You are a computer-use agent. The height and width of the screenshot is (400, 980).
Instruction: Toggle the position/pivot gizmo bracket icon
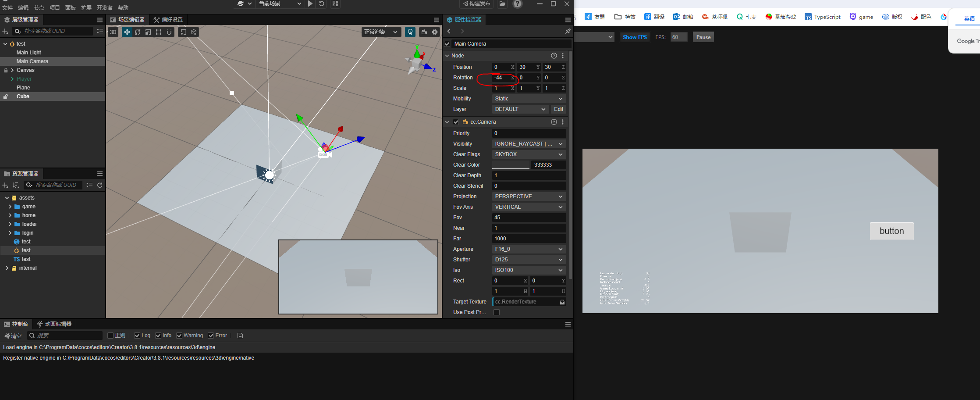pyautogui.click(x=183, y=32)
